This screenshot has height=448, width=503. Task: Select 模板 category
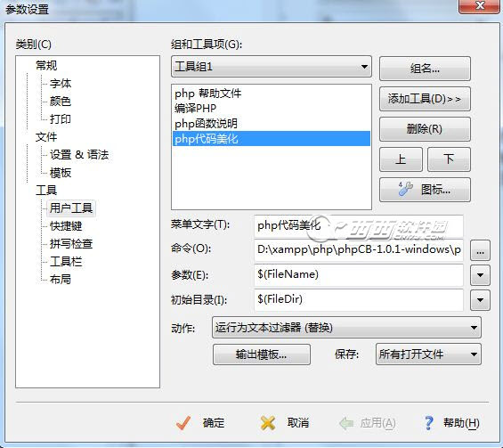pyautogui.click(x=61, y=173)
